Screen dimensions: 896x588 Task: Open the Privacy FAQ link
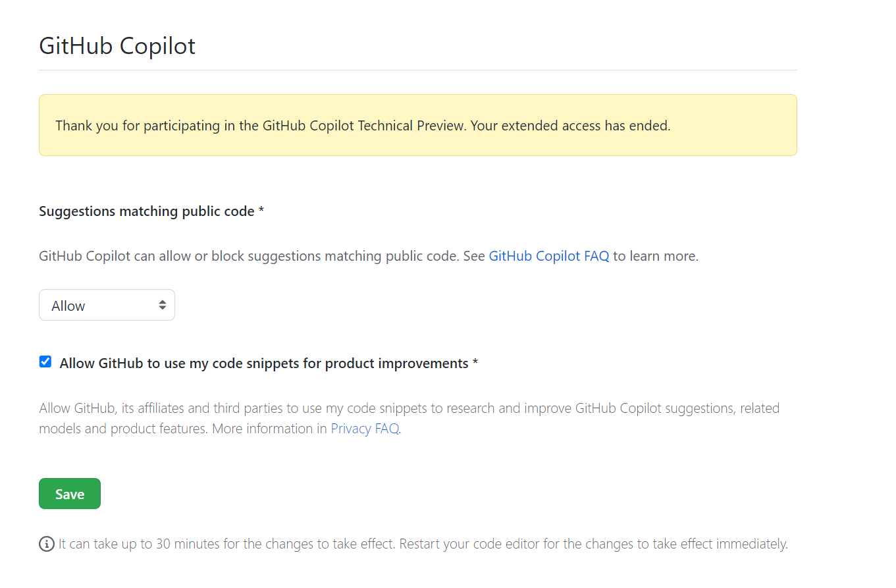(x=364, y=428)
